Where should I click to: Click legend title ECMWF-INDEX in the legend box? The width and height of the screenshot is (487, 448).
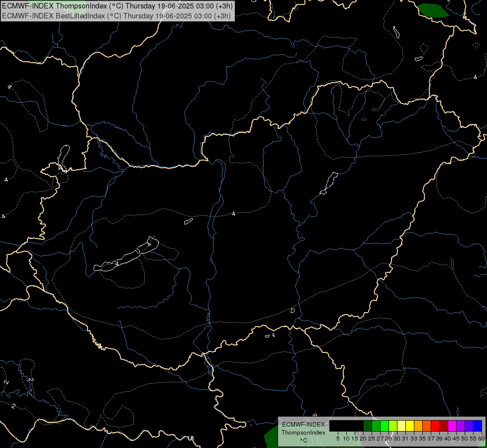[303, 425]
